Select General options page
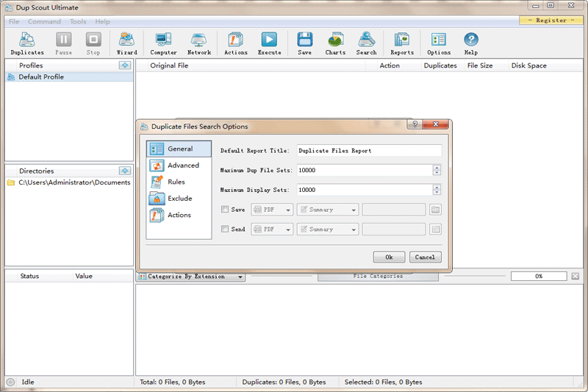588x392 pixels. pyautogui.click(x=179, y=149)
